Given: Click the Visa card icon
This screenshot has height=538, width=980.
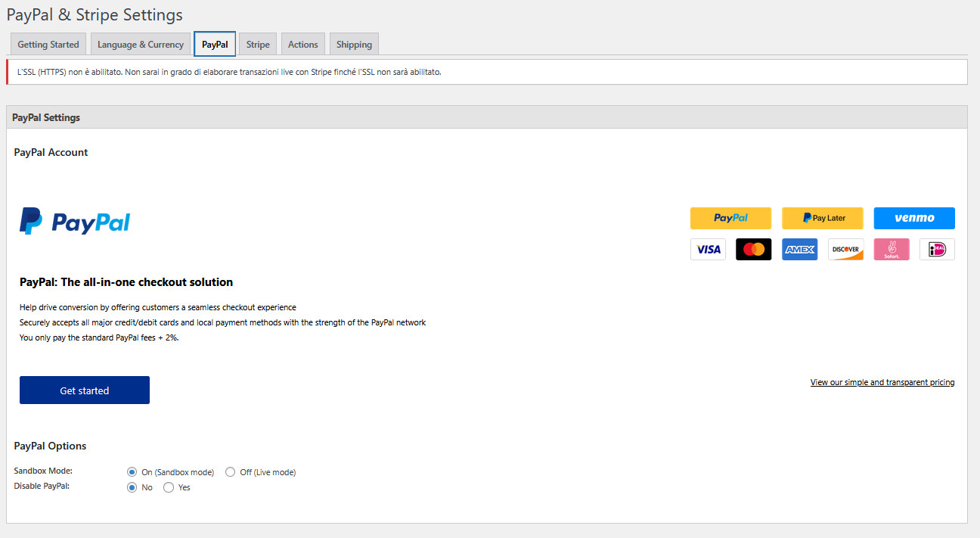Looking at the screenshot, I should [708, 249].
